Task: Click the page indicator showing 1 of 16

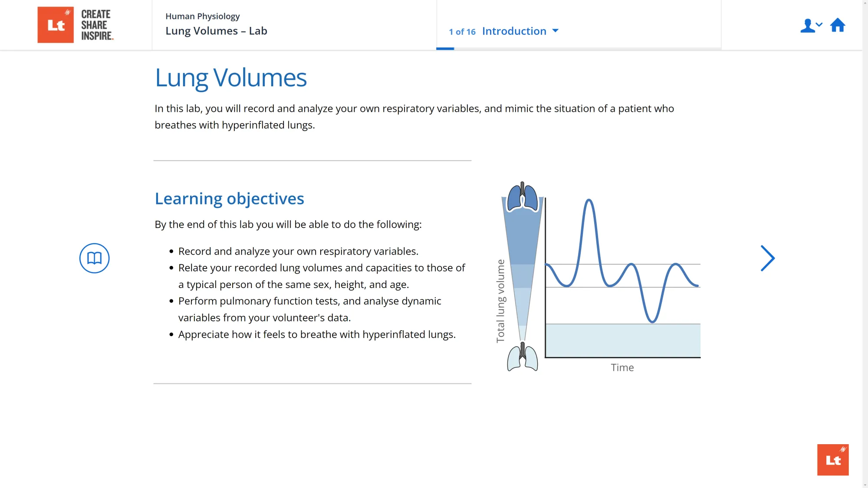Action: tap(461, 32)
